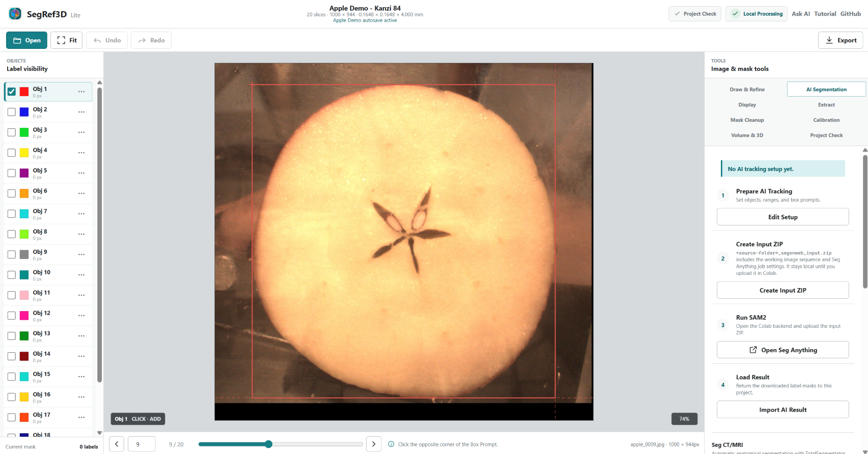Click the Obj 1 CLICK · ADD mode badge
The image size is (868, 454).
coord(138,419)
